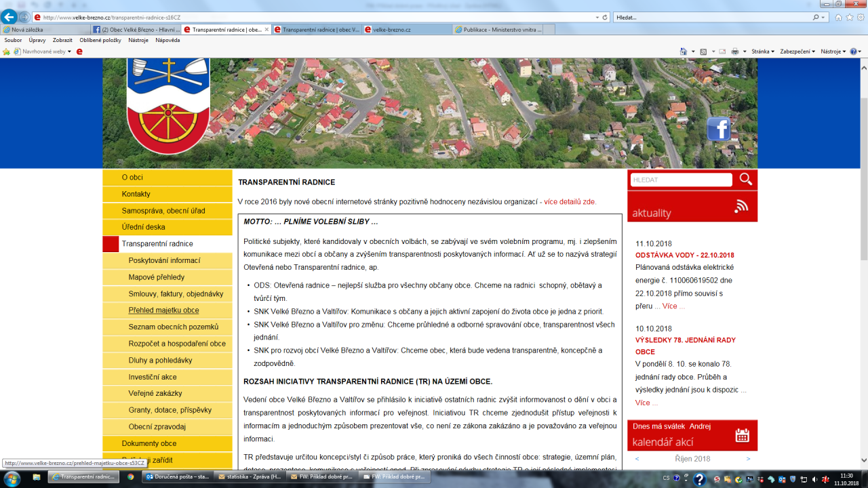Open Chrome from the Windows taskbar
The image size is (868, 488).
(130, 477)
